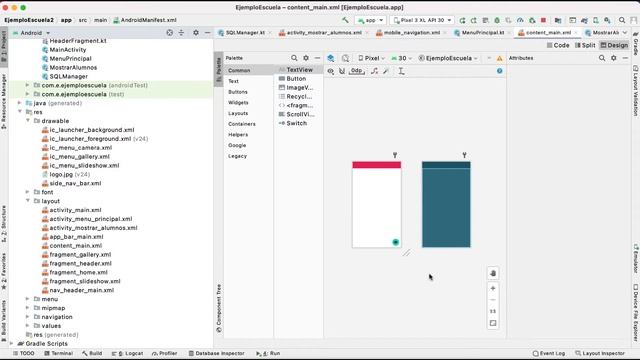This screenshot has height=360, width=640.
Task: Expand the menu folder
Action: pyautogui.click(x=28, y=299)
